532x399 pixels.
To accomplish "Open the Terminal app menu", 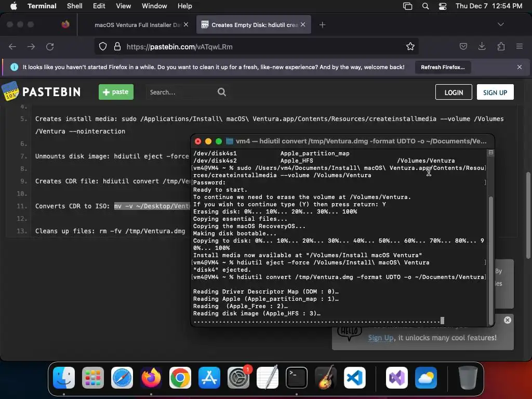I will [42, 6].
